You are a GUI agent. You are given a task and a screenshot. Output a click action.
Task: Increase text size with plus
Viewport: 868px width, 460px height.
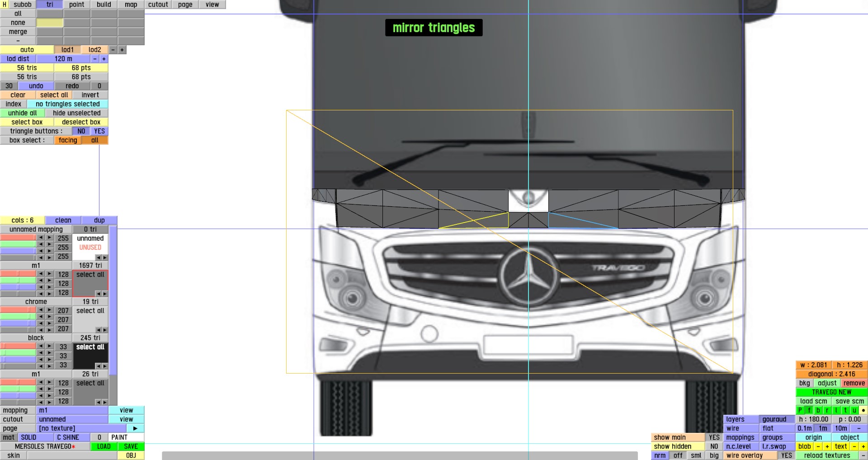tap(863, 446)
